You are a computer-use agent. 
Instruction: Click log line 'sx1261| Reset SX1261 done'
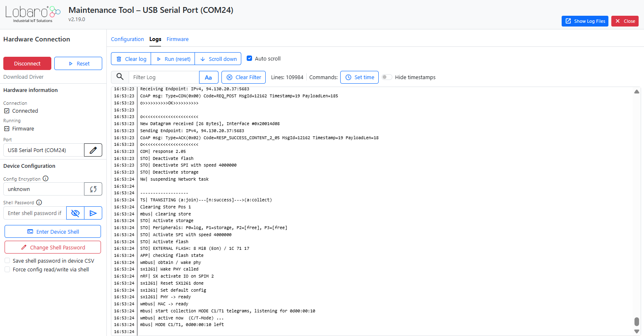pyautogui.click(x=172, y=283)
